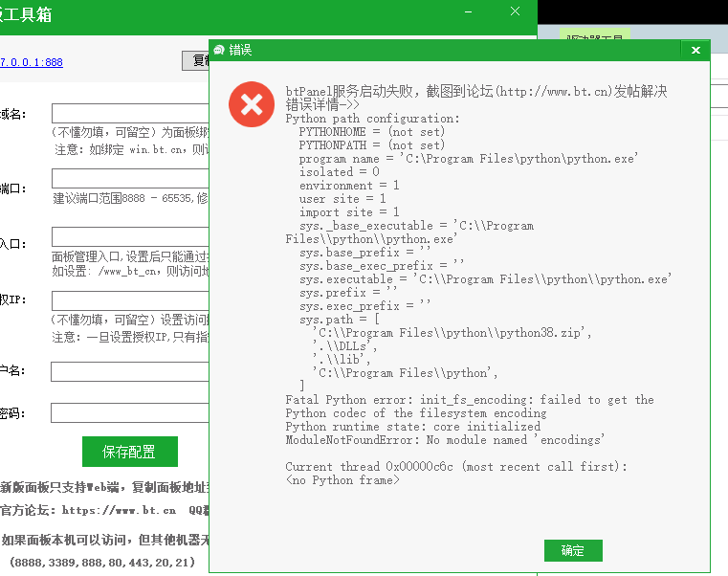The height and width of the screenshot is (576, 728).
Task: Click the PYTHONHOME = (not set) line
Action: point(371,132)
